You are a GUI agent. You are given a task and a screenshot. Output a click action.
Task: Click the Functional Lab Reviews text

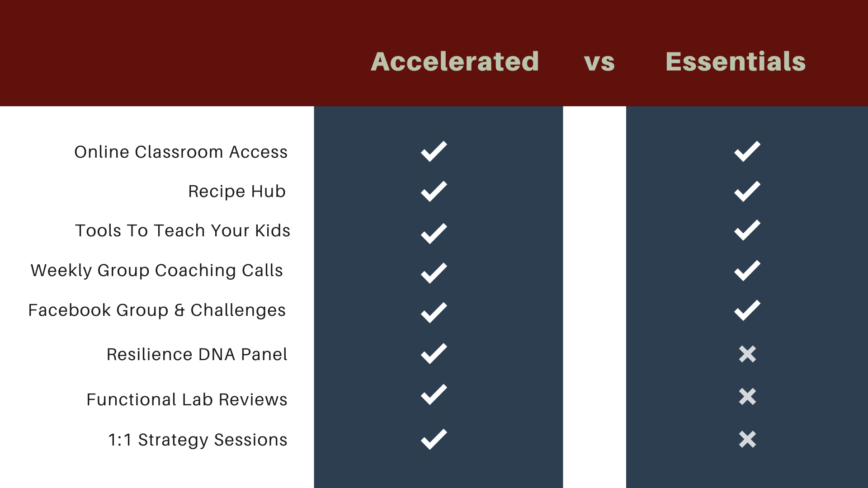coord(187,400)
